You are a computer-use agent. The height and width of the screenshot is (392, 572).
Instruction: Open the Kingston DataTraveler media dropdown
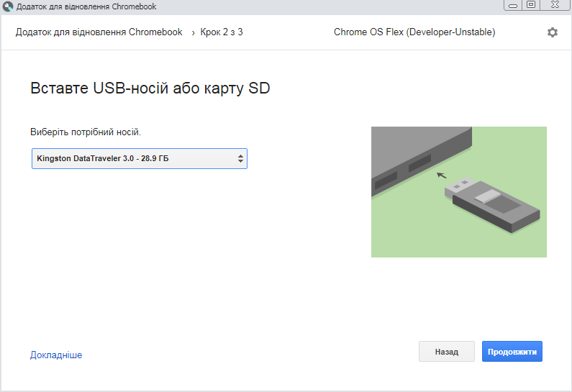tap(139, 158)
